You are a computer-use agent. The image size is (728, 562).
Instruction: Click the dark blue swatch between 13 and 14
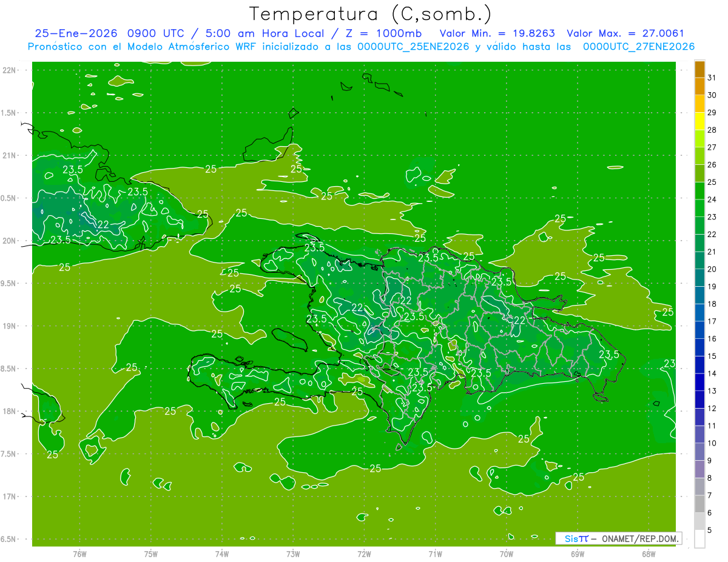pyautogui.click(x=699, y=383)
